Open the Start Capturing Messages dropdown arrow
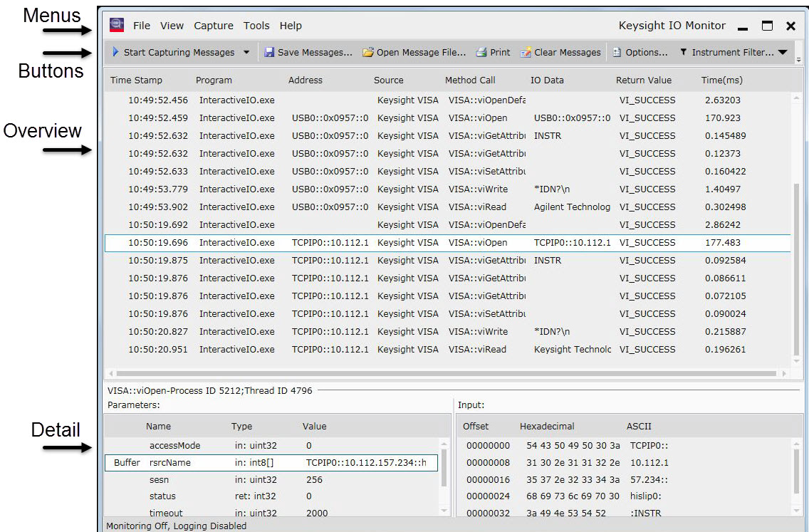809x532 pixels. point(246,52)
